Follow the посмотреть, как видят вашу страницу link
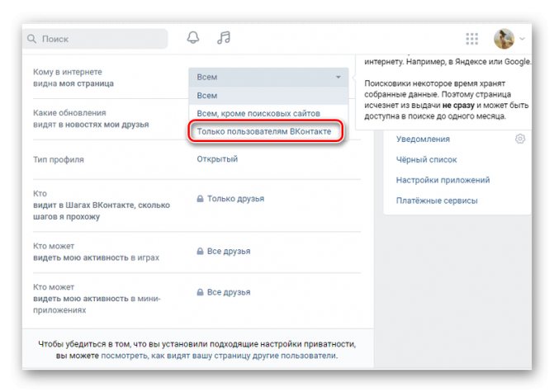 pos(219,355)
